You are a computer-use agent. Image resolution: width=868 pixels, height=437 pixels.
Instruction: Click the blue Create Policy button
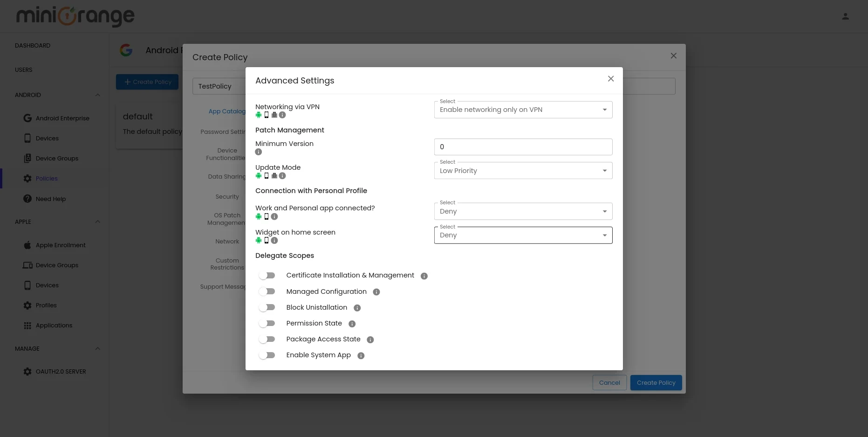(x=656, y=382)
